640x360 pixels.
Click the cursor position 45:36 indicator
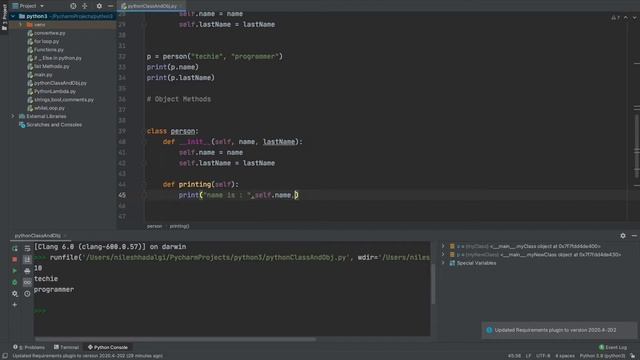click(x=514, y=356)
